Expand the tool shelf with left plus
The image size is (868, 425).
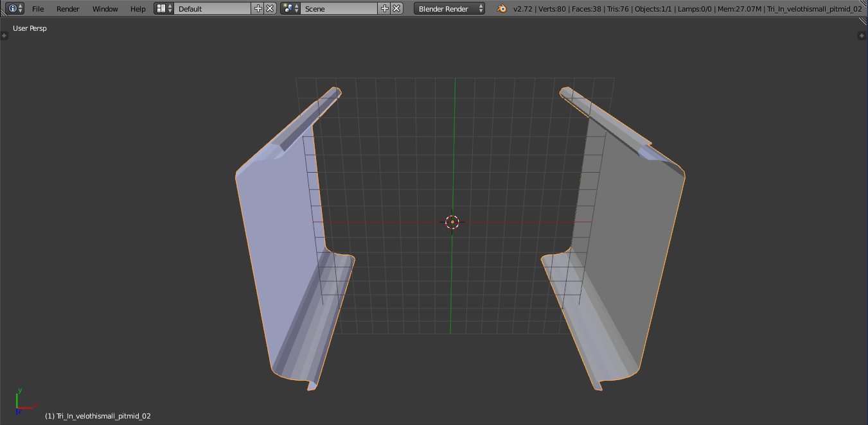coord(4,35)
